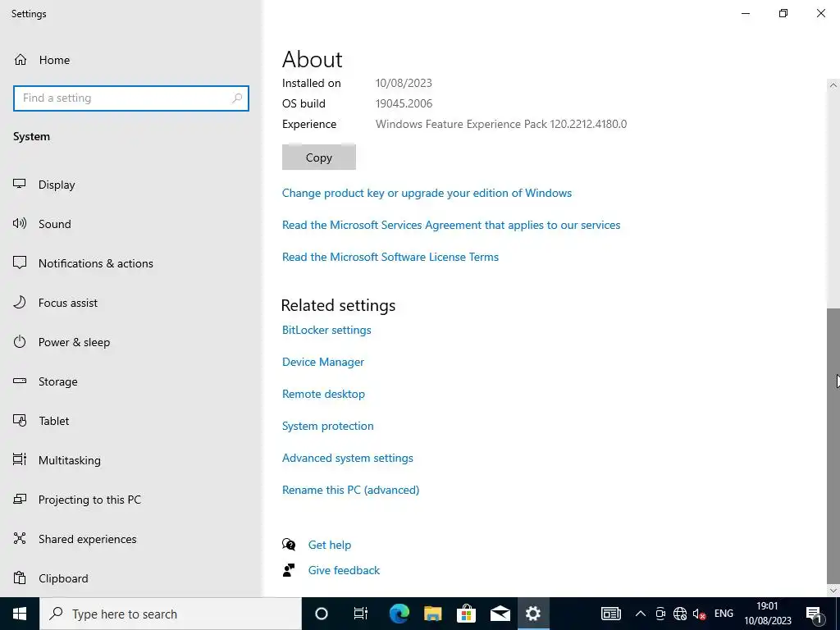
Task: Open the Focus assist page
Action: pyautogui.click(x=68, y=303)
